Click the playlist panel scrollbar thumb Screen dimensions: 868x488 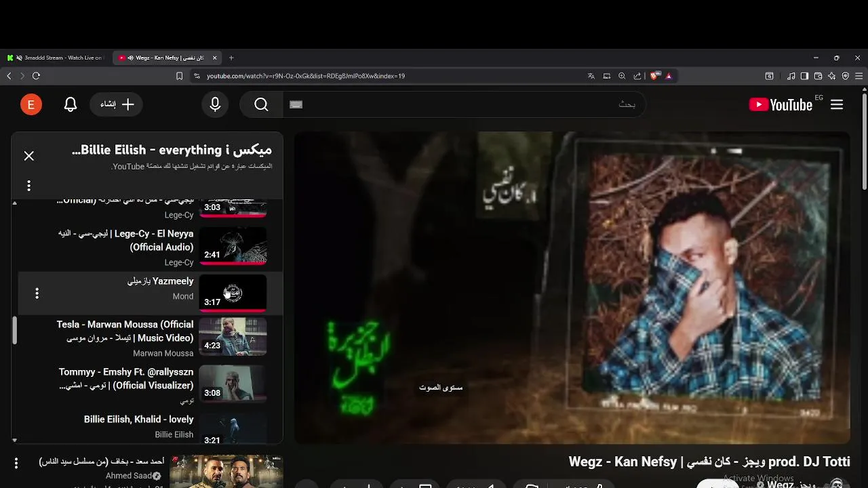pyautogui.click(x=14, y=330)
